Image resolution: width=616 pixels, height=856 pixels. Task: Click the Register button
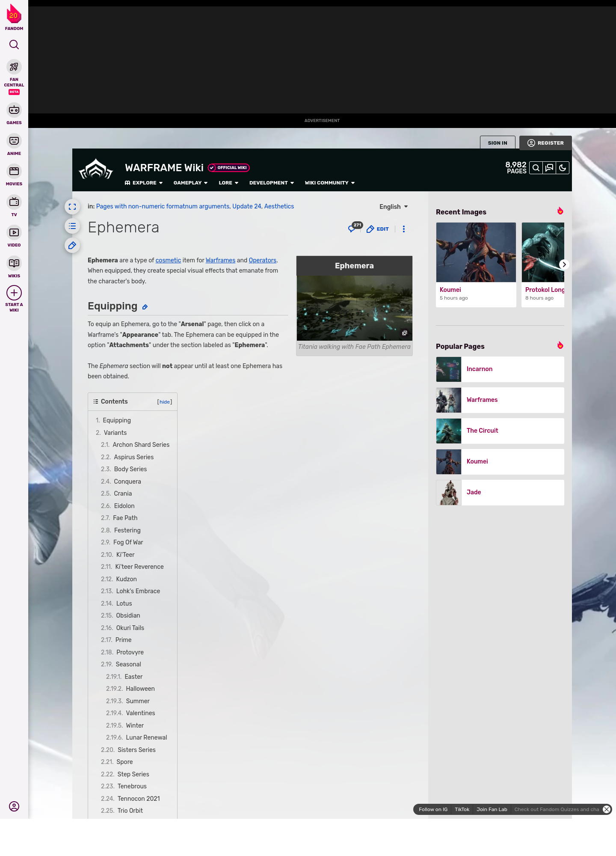(x=545, y=143)
